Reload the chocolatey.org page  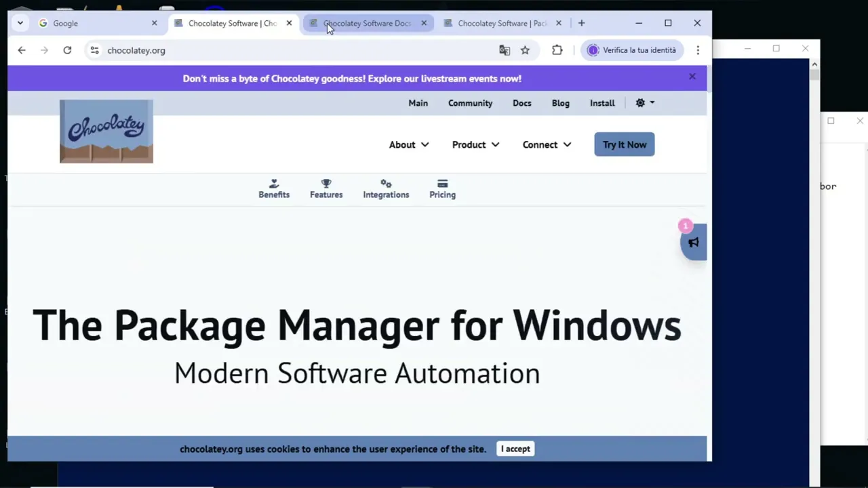(67, 50)
